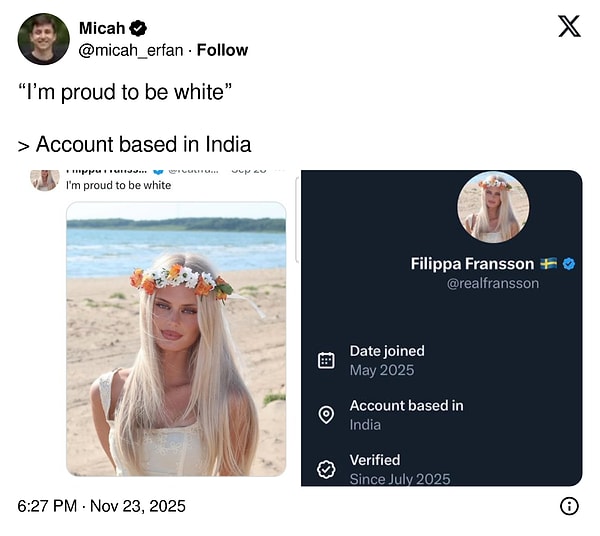This screenshot has height=536, width=600.
Task: Click the Filippa Fransson profile name
Action: coord(473,263)
